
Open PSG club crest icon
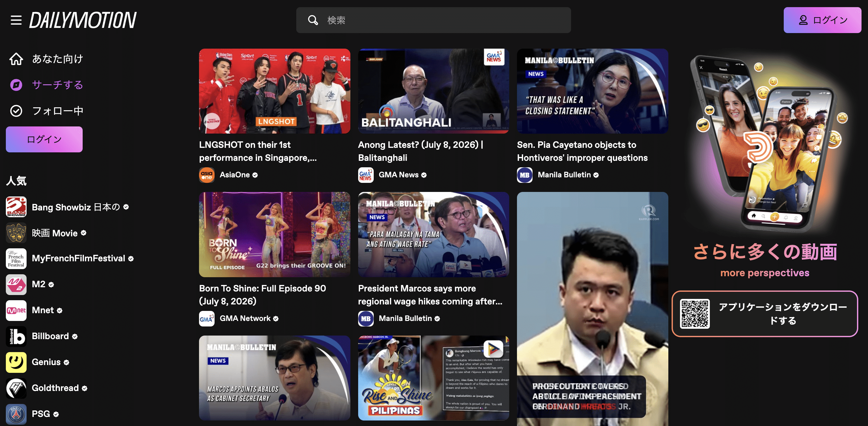(16, 414)
